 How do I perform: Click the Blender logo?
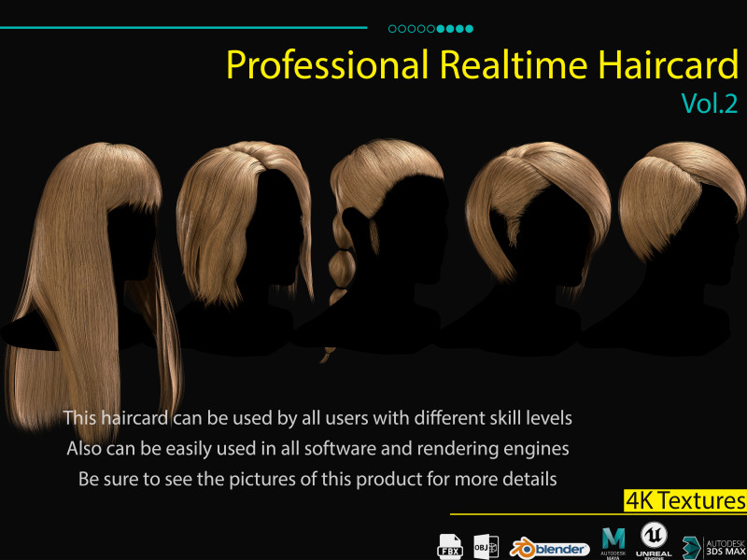click(550, 548)
